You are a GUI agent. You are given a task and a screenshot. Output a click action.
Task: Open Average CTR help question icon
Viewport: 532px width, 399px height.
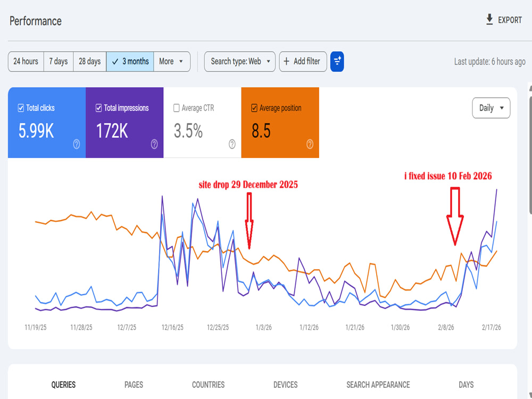232,144
